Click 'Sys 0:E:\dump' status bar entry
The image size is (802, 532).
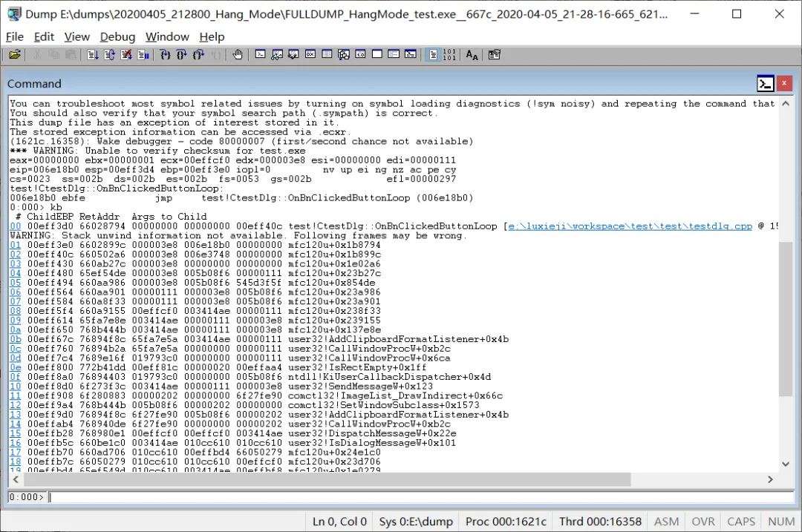416,522
